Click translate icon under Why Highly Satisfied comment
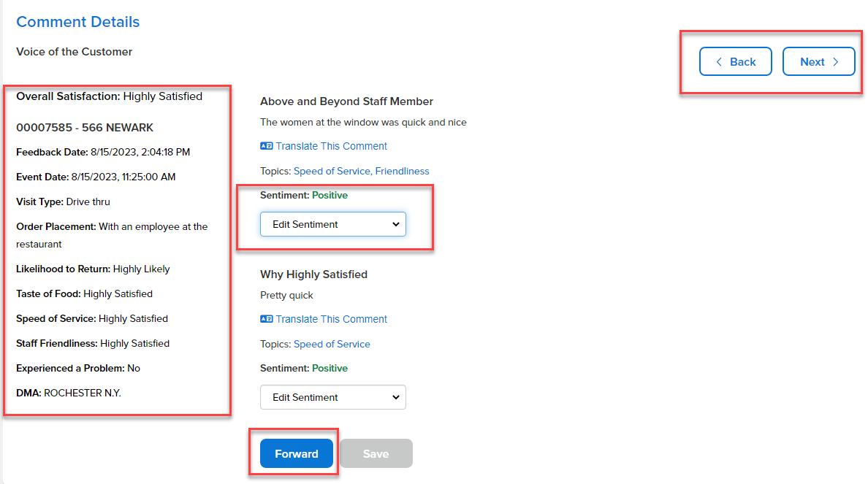This screenshot has width=868, height=484. (x=266, y=319)
